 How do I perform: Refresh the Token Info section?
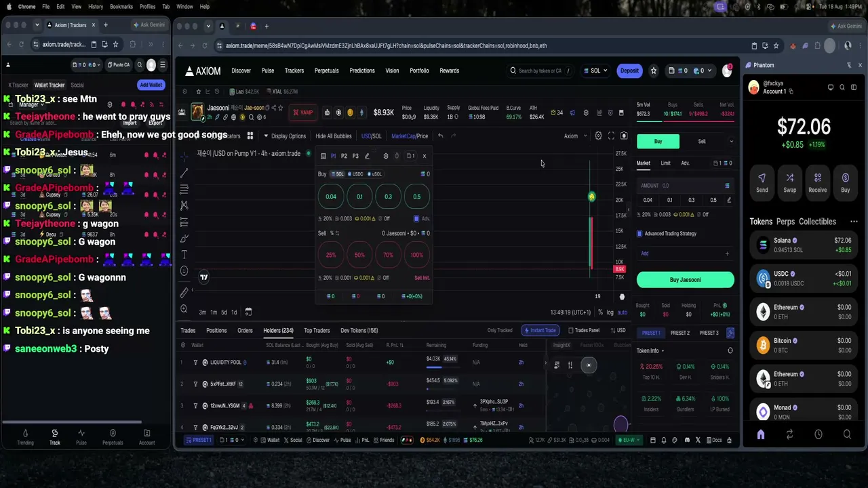pos(730,350)
